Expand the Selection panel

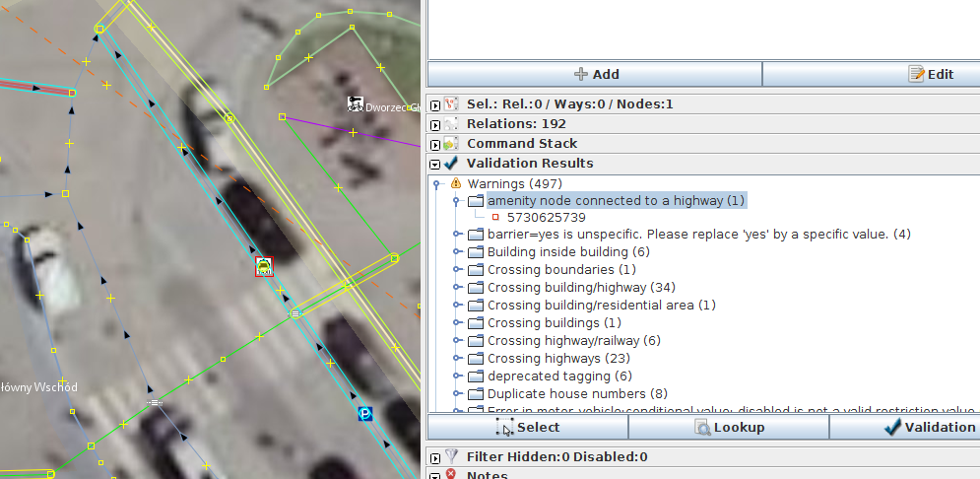click(435, 104)
